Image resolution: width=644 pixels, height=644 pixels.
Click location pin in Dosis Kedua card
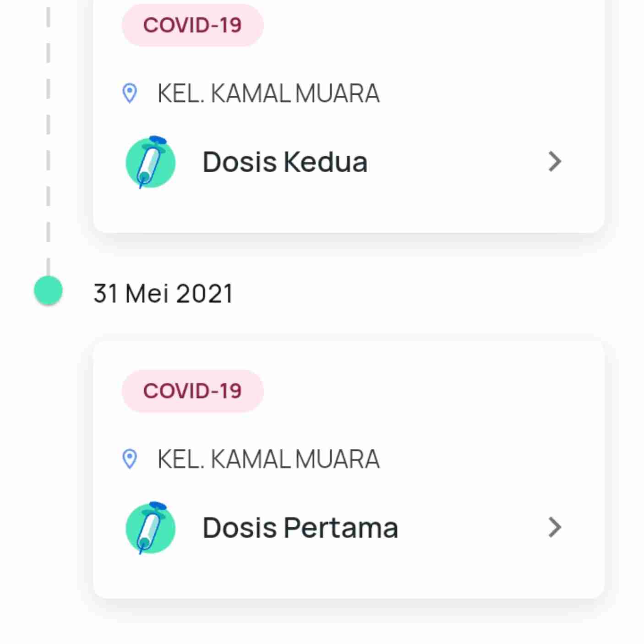(x=130, y=93)
